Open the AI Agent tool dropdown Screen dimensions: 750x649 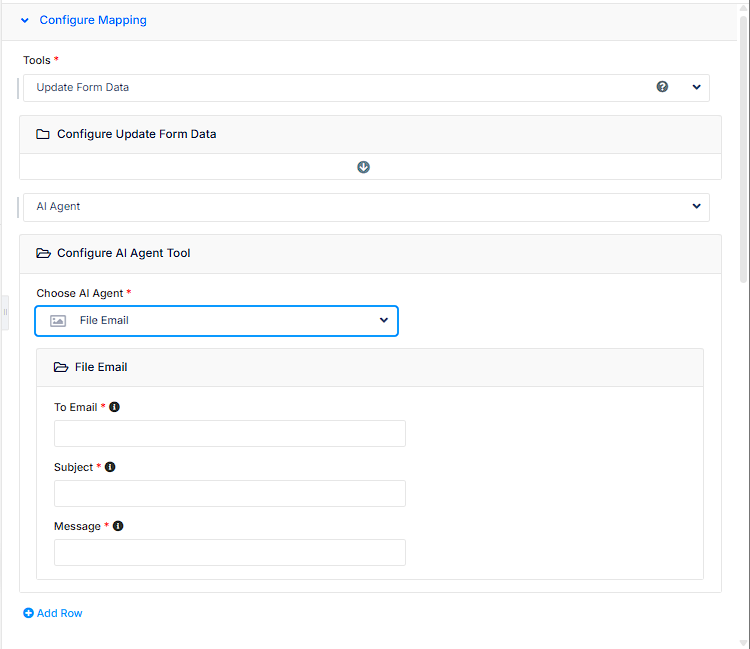(x=697, y=206)
